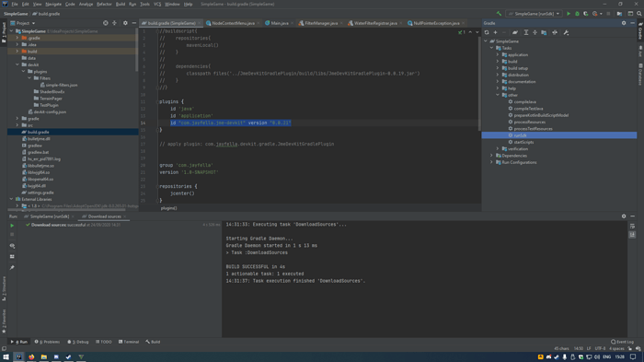Open File Explorer from taskbar

pos(44,357)
